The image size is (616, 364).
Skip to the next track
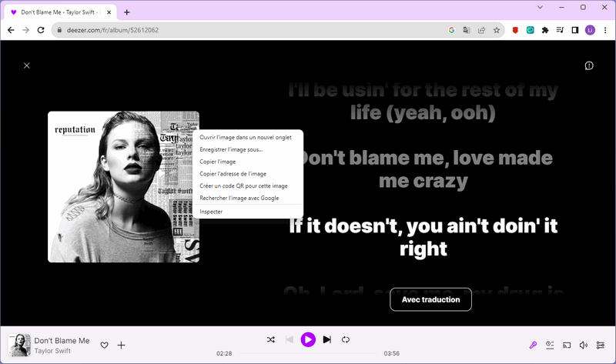click(326, 339)
